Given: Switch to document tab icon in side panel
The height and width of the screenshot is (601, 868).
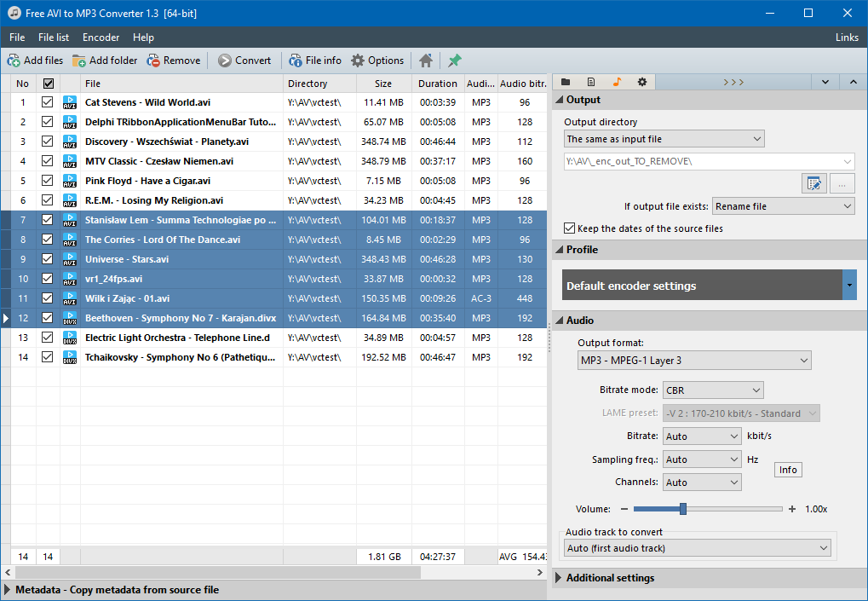Looking at the screenshot, I should (x=591, y=82).
